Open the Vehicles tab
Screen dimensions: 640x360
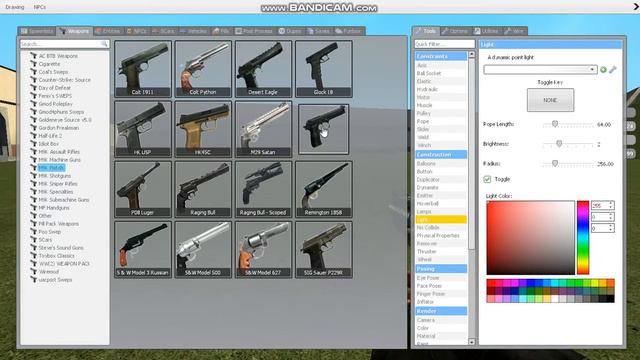tap(193, 31)
